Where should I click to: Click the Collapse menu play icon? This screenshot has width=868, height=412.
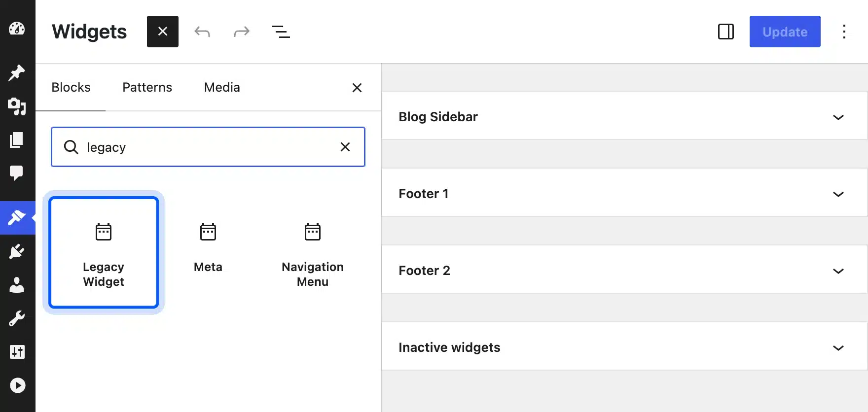(17, 385)
